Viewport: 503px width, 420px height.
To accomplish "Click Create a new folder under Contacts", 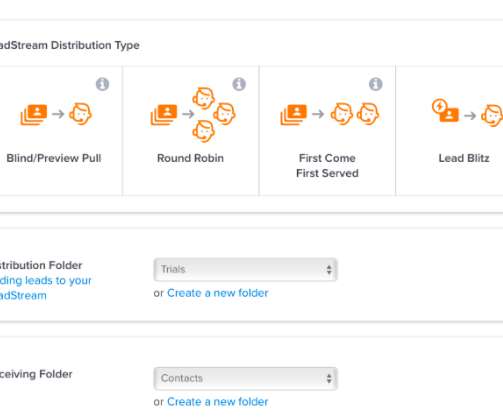I will pyautogui.click(x=218, y=402).
